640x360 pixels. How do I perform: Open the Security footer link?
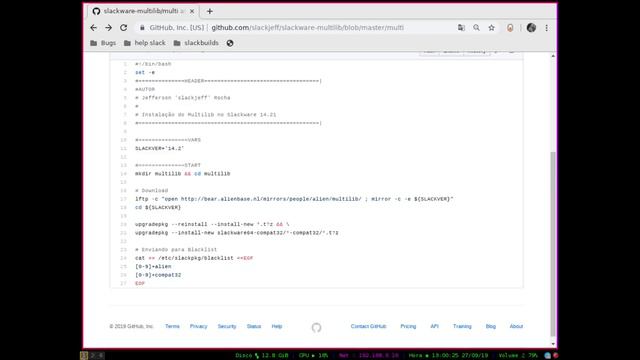pos(227,327)
